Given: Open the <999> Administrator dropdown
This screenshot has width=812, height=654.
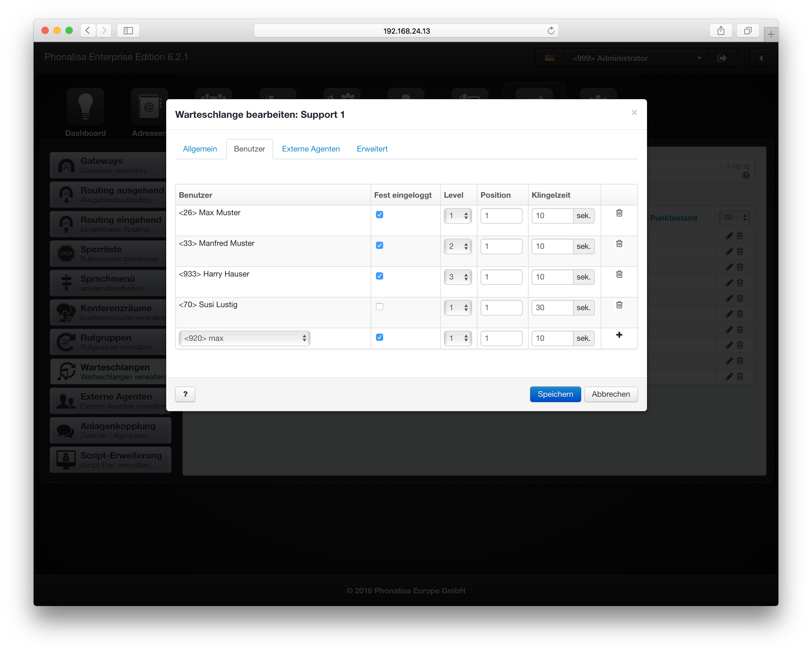Looking at the screenshot, I should pyautogui.click(x=636, y=58).
